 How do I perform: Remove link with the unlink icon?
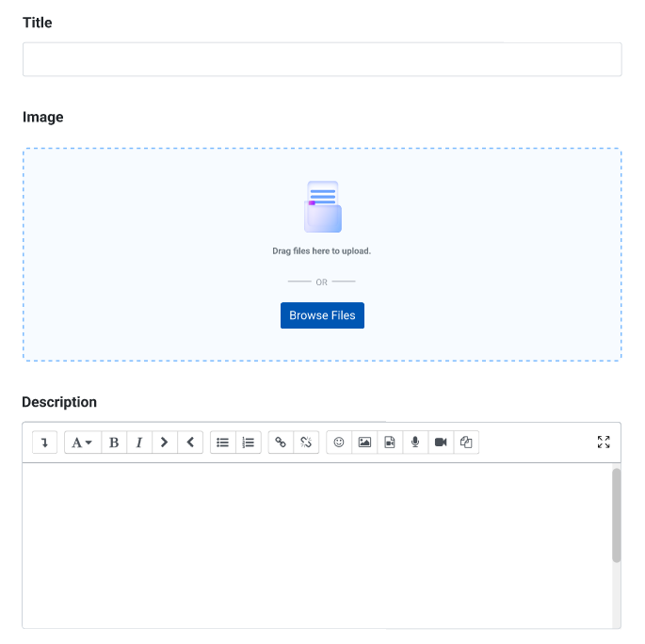(x=306, y=443)
